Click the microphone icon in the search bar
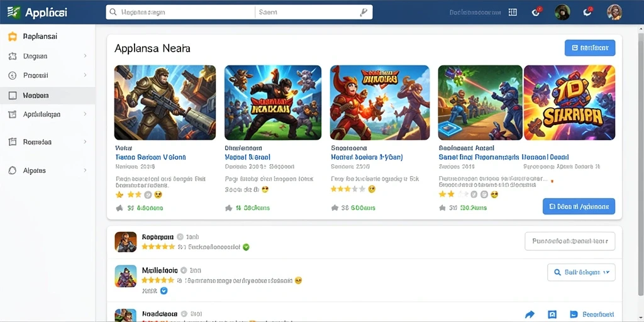Viewport: 644px width, 322px height. point(364,13)
